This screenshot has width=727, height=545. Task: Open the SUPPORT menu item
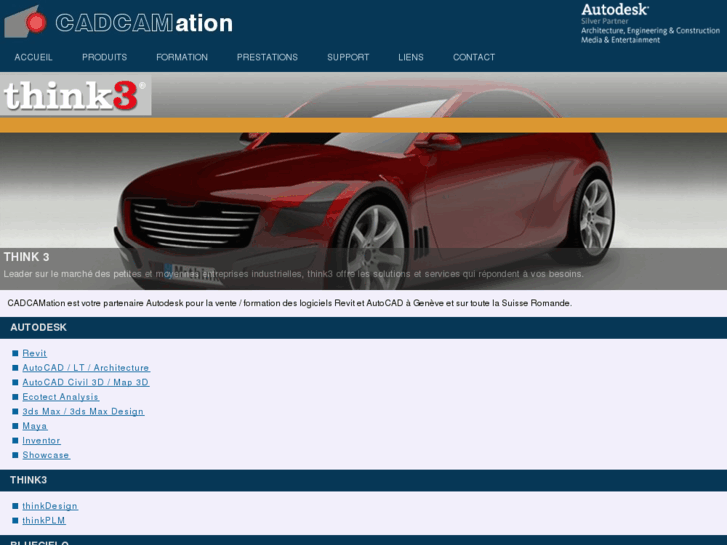pos(348,57)
